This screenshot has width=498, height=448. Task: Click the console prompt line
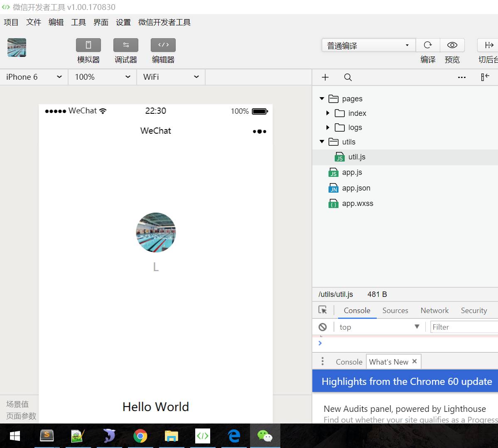(405, 343)
